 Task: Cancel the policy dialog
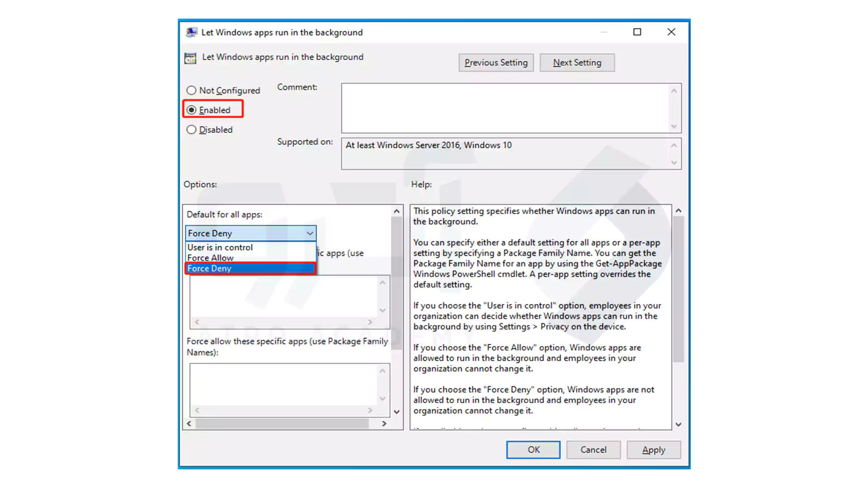click(x=593, y=450)
